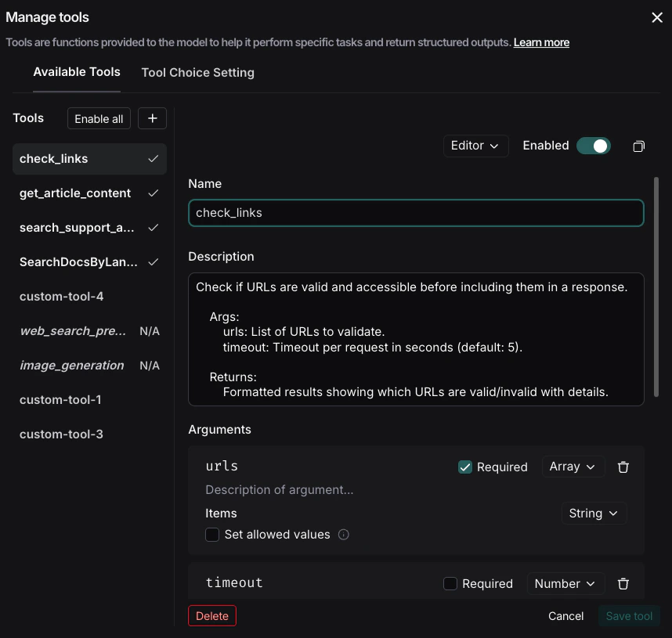The image size is (672, 638).
Task: Disable the Enabled toggle for check_links
Action: 594,146
